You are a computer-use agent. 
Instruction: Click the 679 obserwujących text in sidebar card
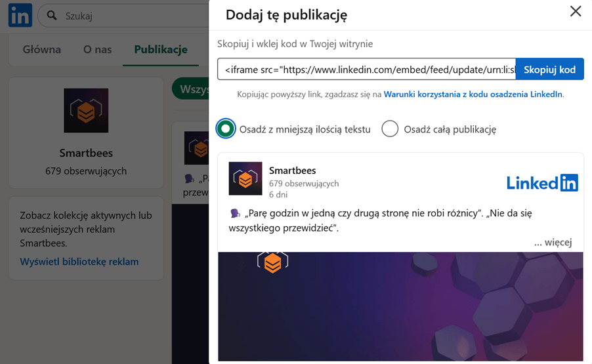pyautogui.click(x=86, y=171)
